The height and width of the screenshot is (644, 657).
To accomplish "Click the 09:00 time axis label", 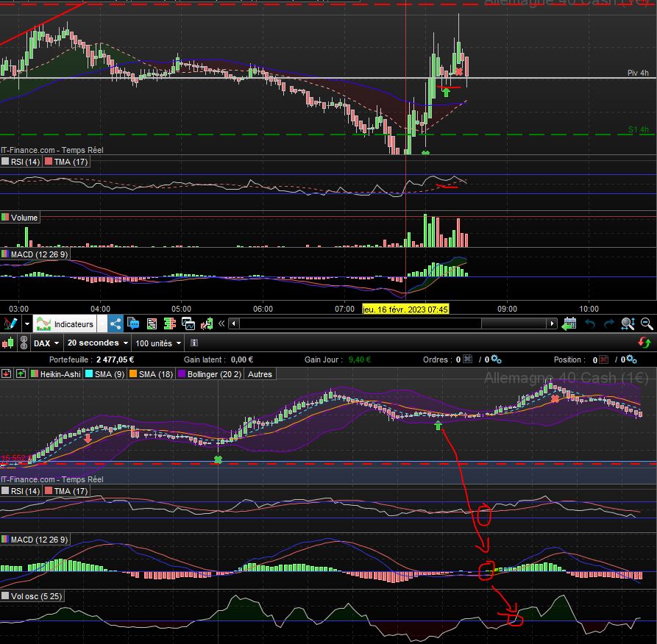I will point(507,309).
